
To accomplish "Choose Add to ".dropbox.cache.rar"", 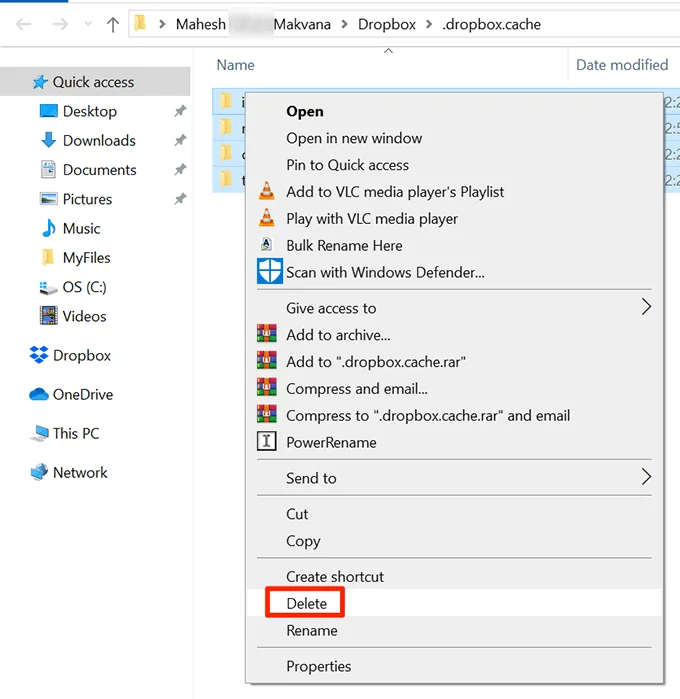I will [454, 362].
